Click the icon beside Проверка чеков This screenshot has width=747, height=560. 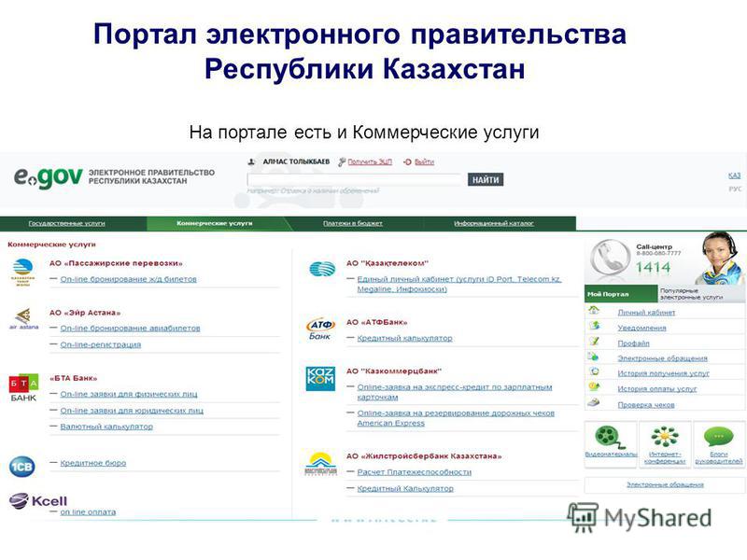(x=594, y=403)
